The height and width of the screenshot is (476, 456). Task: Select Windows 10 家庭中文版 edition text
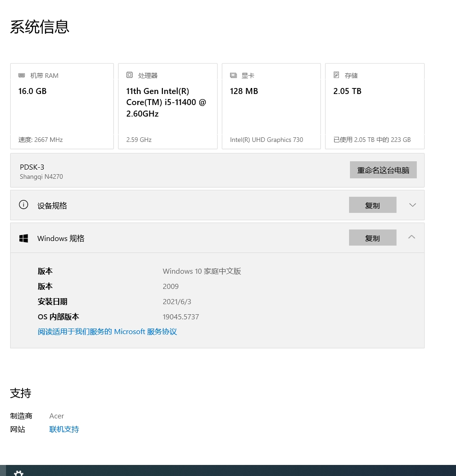(x=202, y=271)
